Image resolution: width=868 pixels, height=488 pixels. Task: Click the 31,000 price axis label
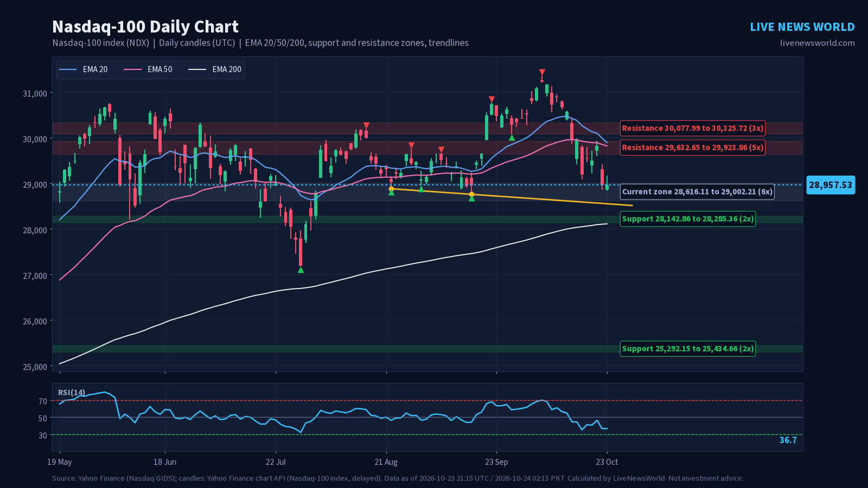35,94
